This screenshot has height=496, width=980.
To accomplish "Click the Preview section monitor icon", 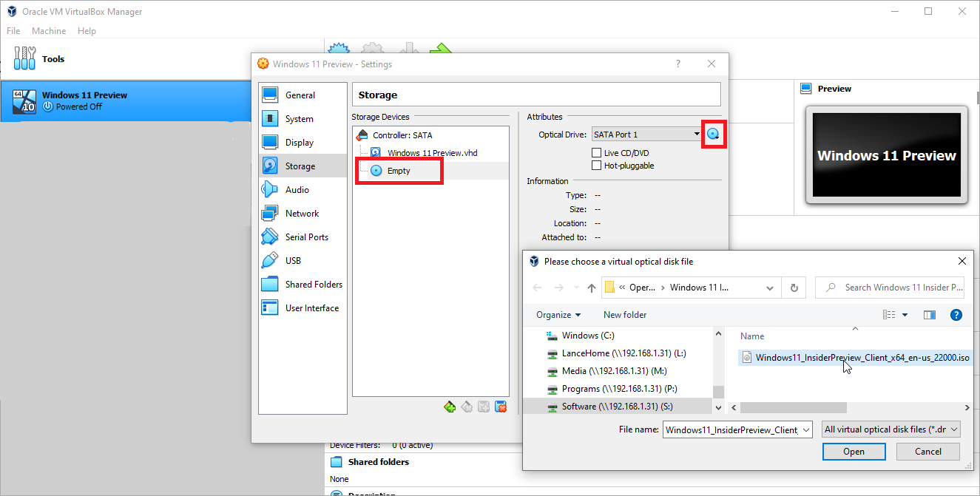I will point(807,89).
